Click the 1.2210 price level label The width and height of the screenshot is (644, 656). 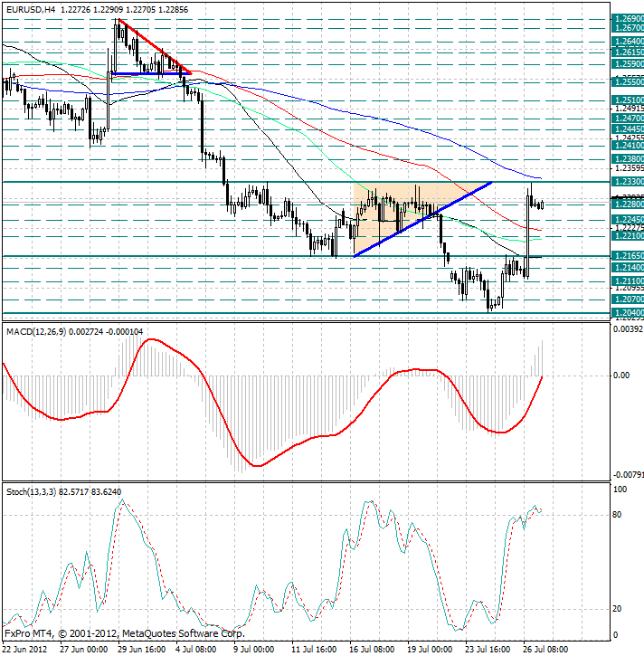pyautogui.click(x=628, y=236)
